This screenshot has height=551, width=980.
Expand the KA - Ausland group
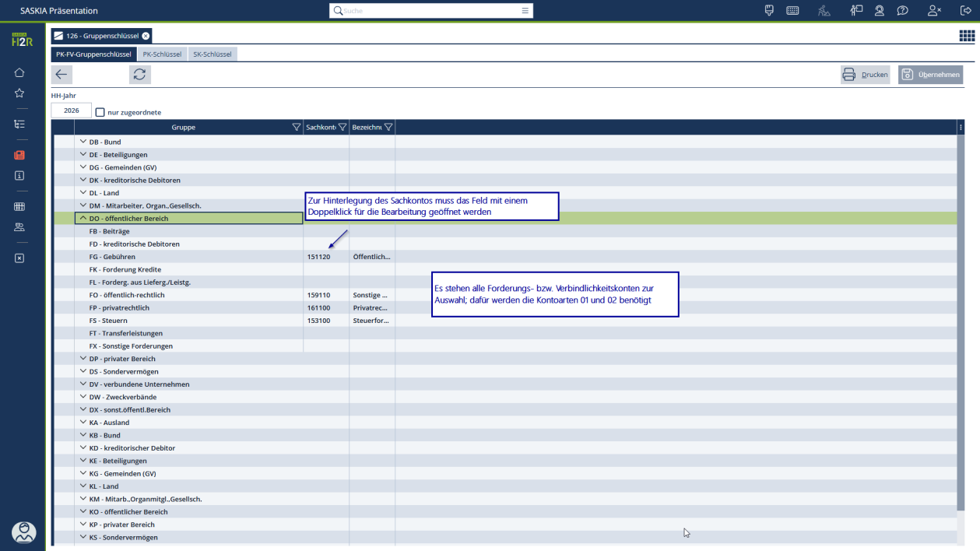(83, 423)
